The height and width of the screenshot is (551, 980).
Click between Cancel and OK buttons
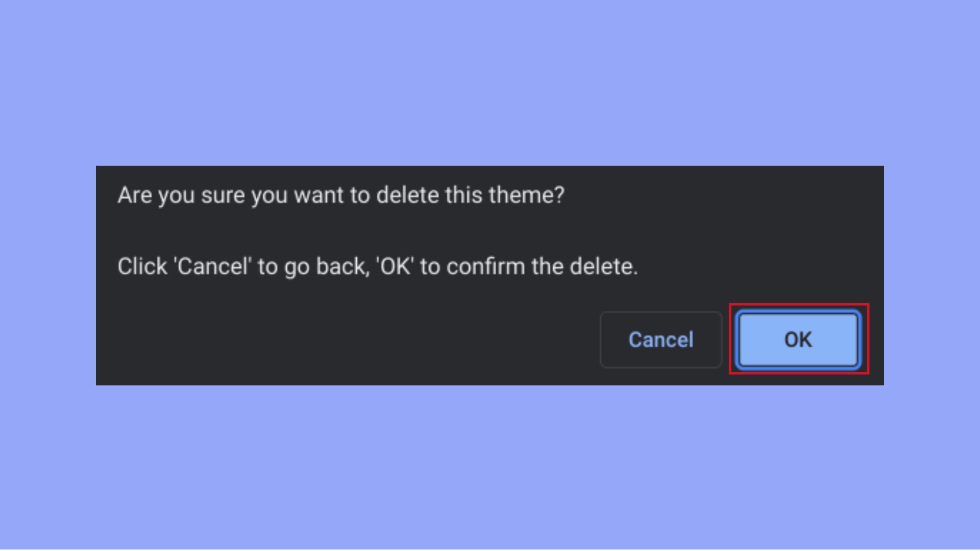click(x=725, y=340)
